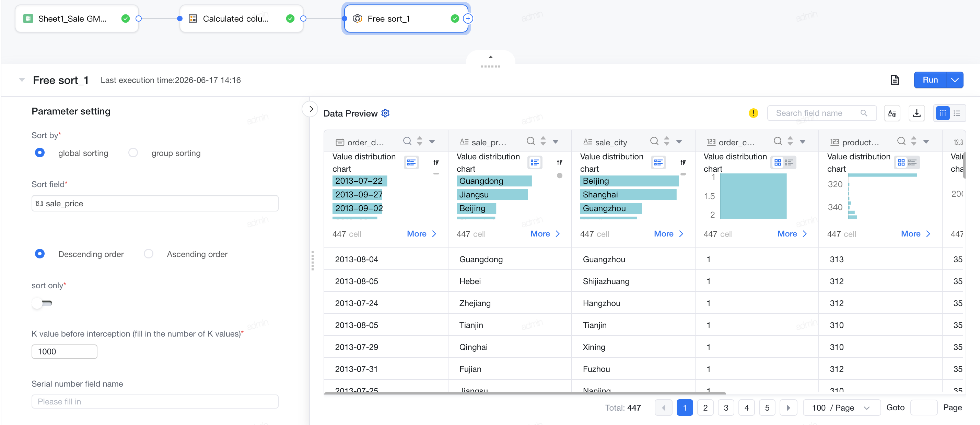
Task: Choose Ascending order
Action: coord(148,254)
